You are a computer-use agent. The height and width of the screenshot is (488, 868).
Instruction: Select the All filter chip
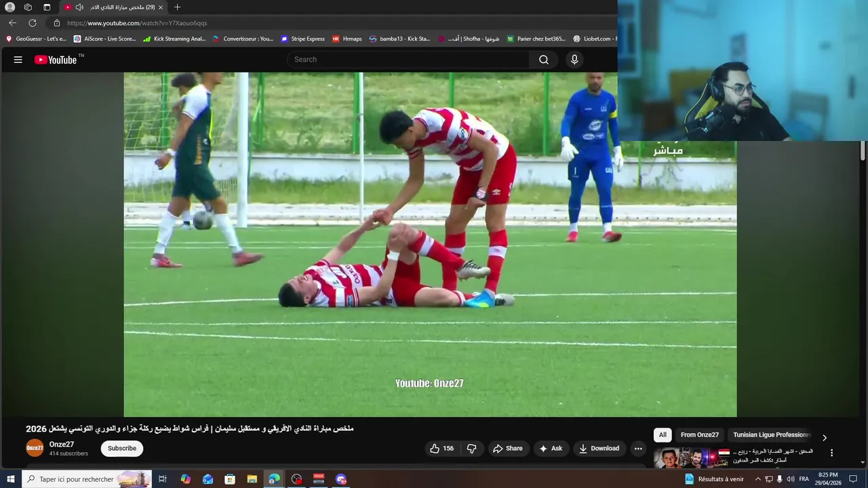(663, 435)
